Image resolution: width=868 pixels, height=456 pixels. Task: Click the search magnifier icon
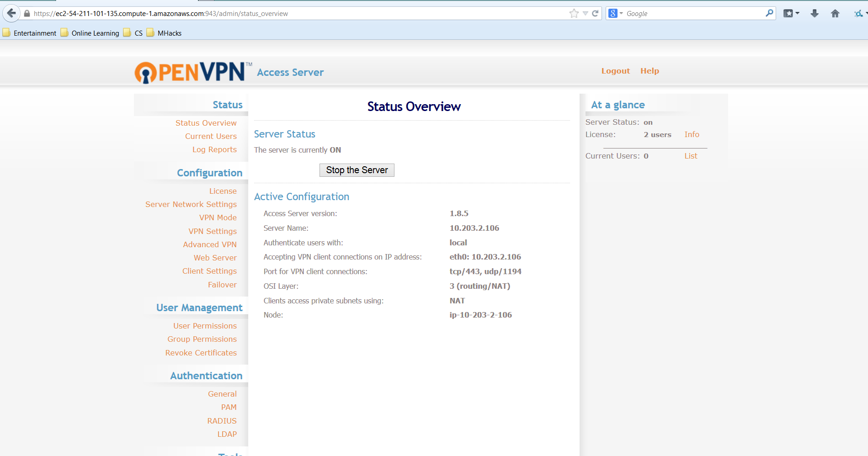pyautogui.click(x=769, y=13)
